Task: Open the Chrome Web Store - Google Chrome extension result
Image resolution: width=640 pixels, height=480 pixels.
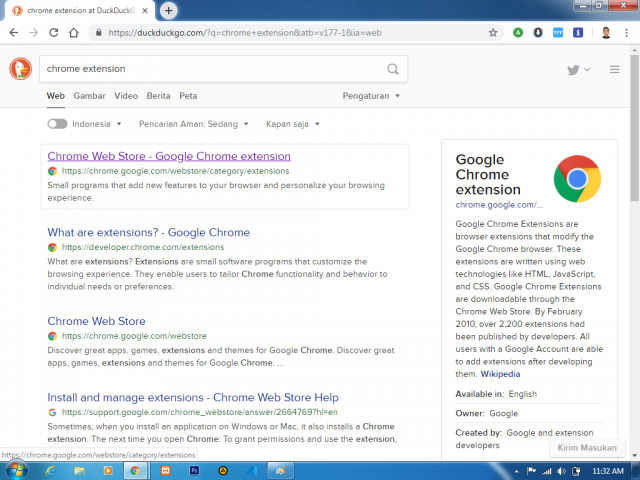Action: 169,156
